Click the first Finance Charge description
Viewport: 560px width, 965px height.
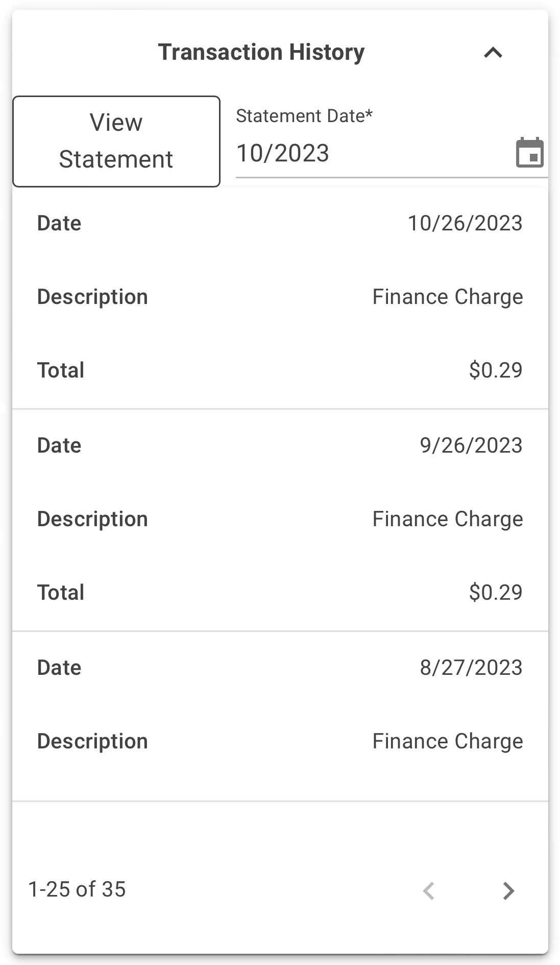tap(447, 297)
